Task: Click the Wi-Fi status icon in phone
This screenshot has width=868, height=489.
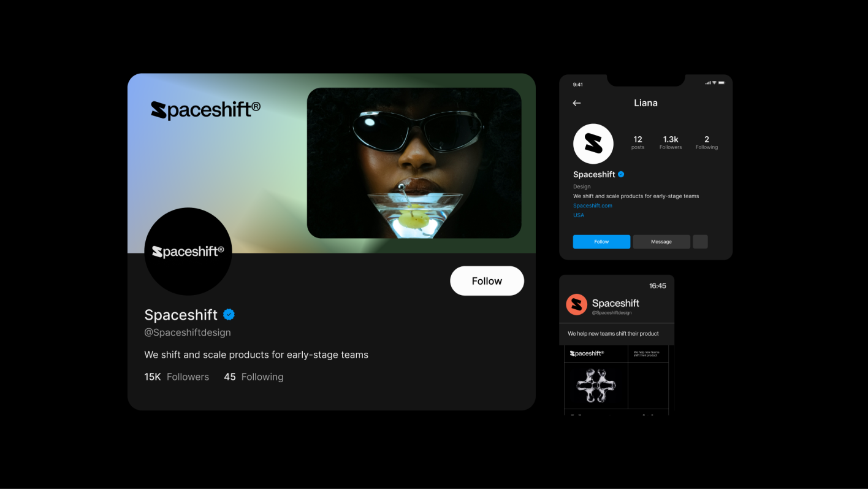Action: (714, 83)
